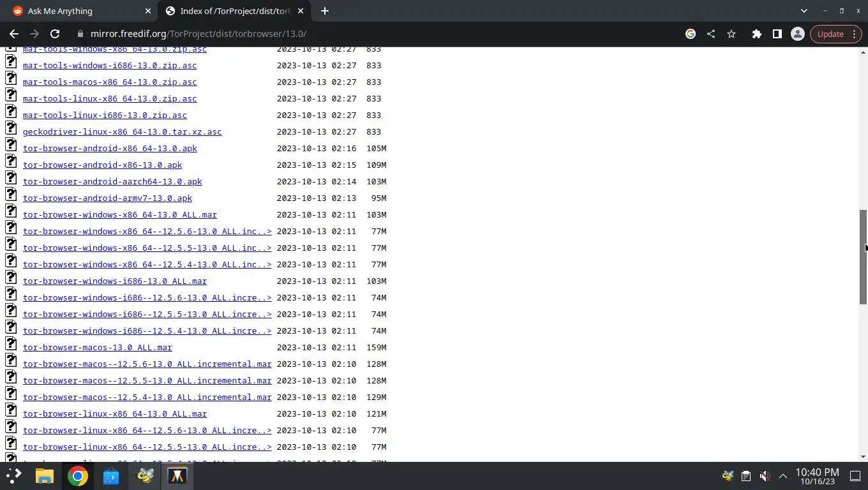
Task: Open windows-x86_64--12.5.5-13.0 incremental link
Action: click(147, 248)
